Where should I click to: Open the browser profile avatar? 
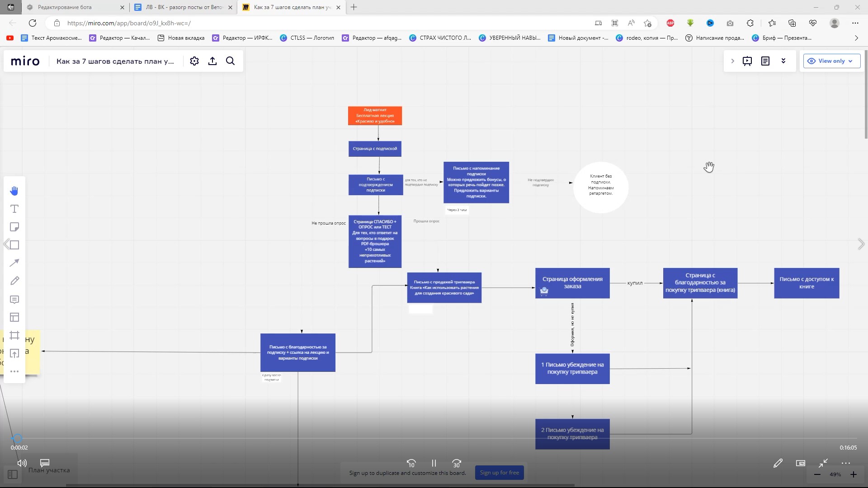835,23
